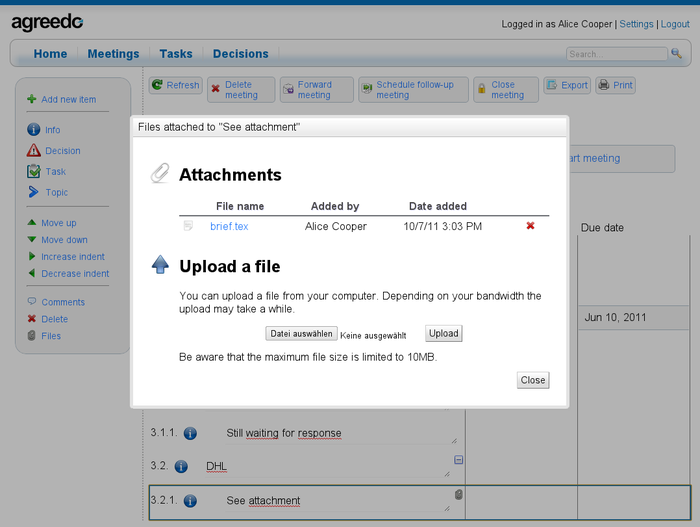Click the Datei auswählen file chooser button
This screenshot has height=527, width=700.
[x=301, y=334]
